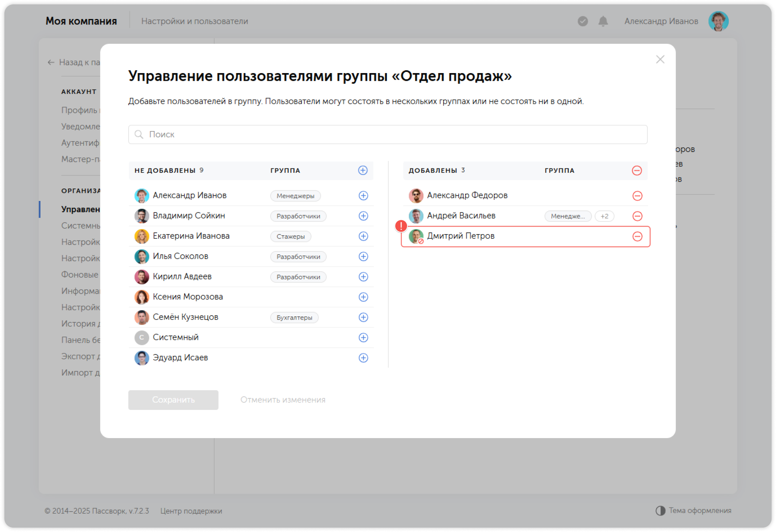Open Центр поддержки link

(x=191, y=511)
